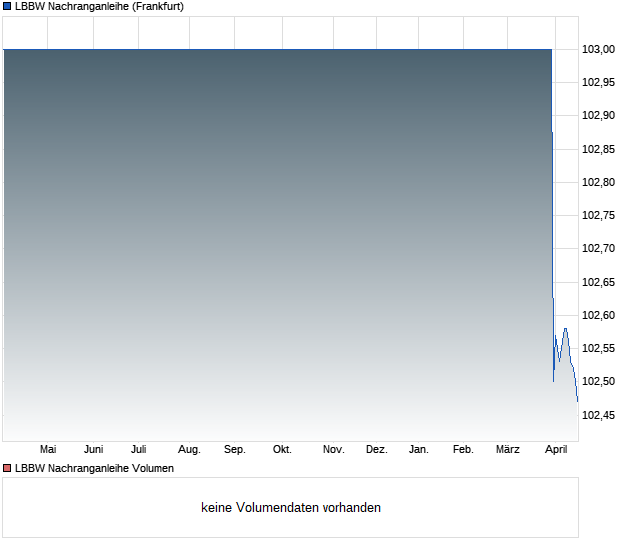Click the 'keine Volumendaten vorhanden' message
This screenshot has height=546, width=620.
point(290,507)
